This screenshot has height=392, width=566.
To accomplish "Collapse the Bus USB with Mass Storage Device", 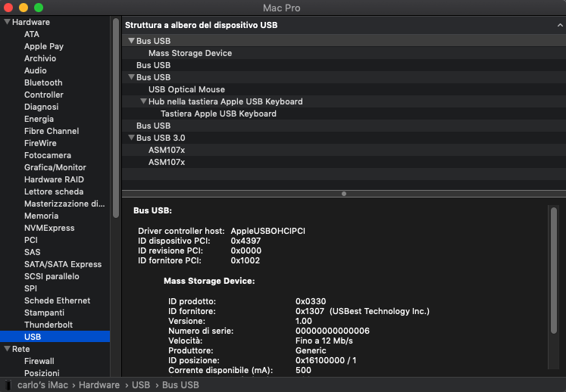I will (x=131, y=41).
